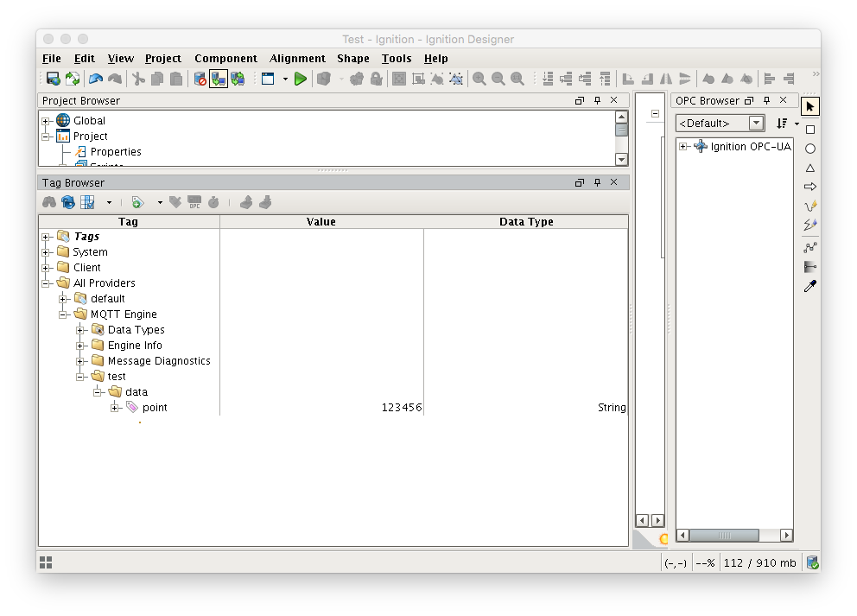Open the <Default> combo box in OPC Browser
The image size is (857, 616).
point(720,123)
